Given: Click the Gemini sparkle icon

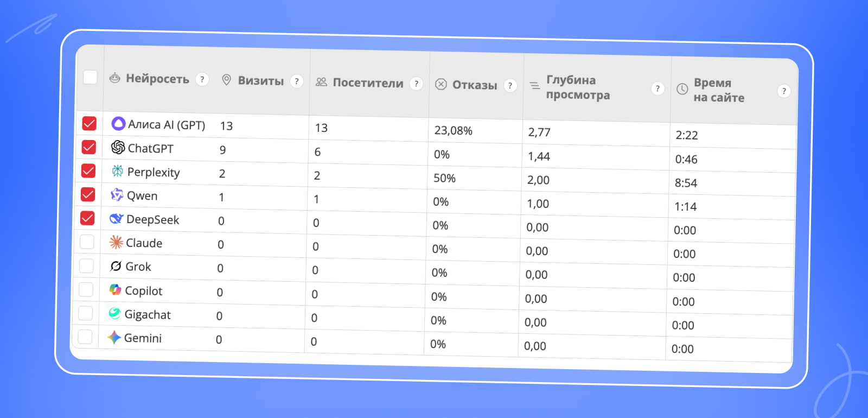Looking at the screenshot, I should [x=114, y=338].
